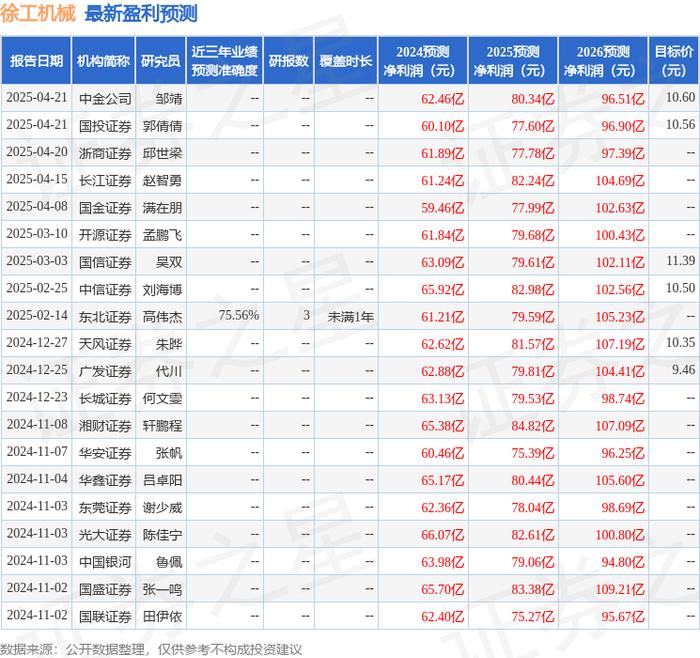This screenshot has height=658, width=700.
Task: Click the 2026预测净利润 column header
Action: coord(603,61)
